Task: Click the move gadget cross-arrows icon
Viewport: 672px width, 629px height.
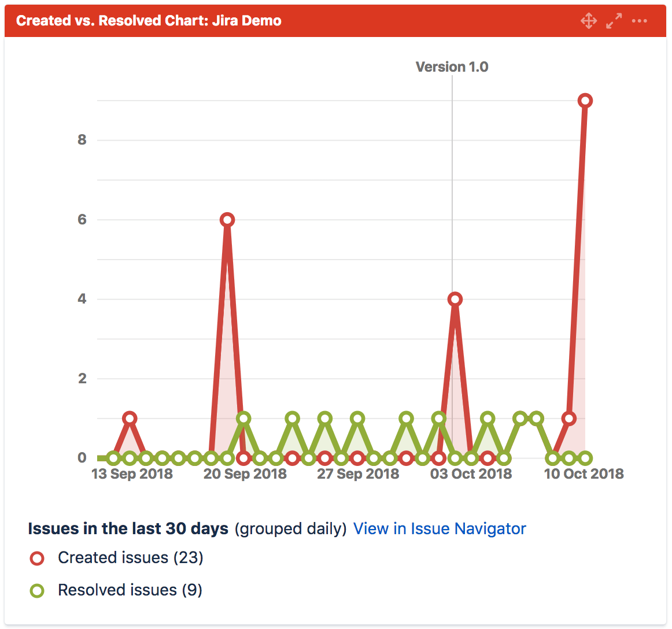Action: [x=588, y=21]
